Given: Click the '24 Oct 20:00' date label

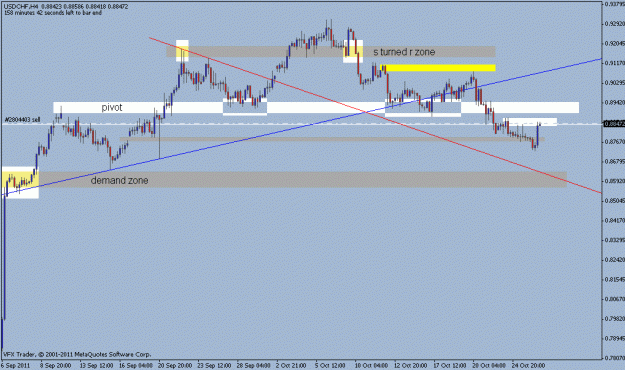Looking at the screenshot, I should tap(528, 365).
